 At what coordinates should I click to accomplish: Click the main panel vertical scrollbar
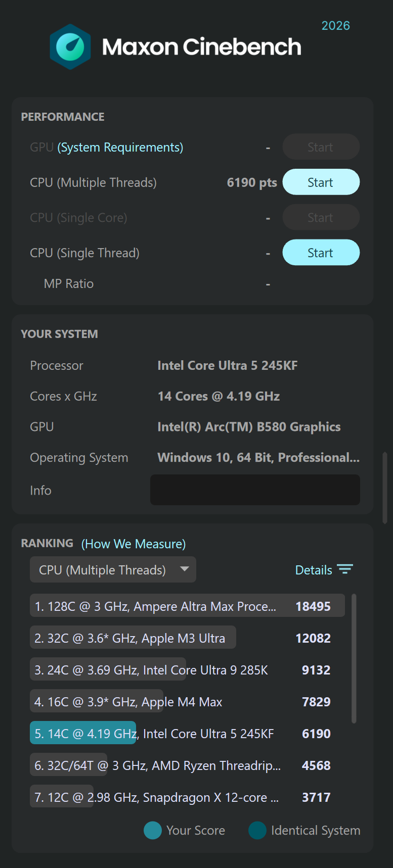(x=385, y=488)
